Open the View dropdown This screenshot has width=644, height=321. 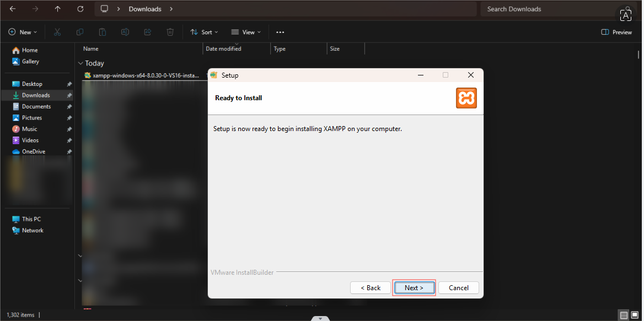coord(246,32)
